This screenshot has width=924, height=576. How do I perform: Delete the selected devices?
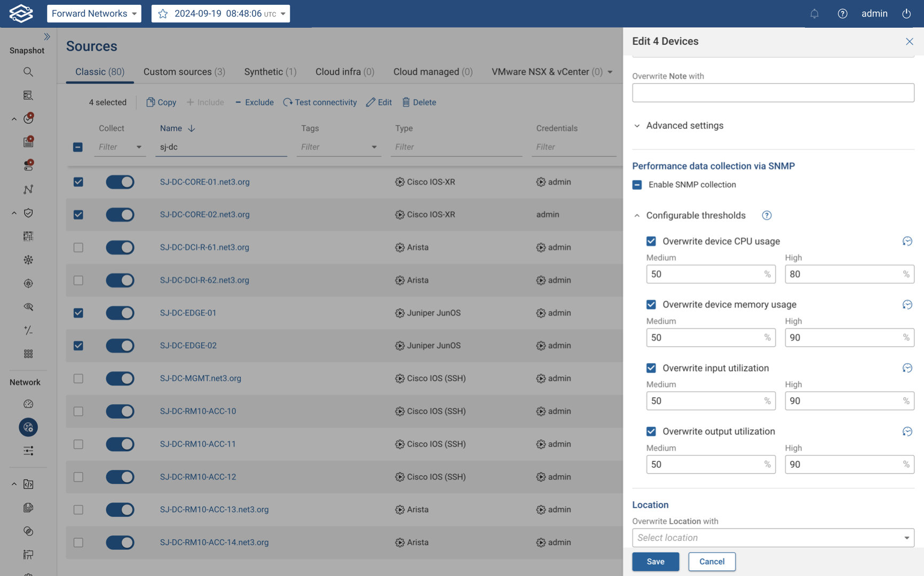coord(419,102)
